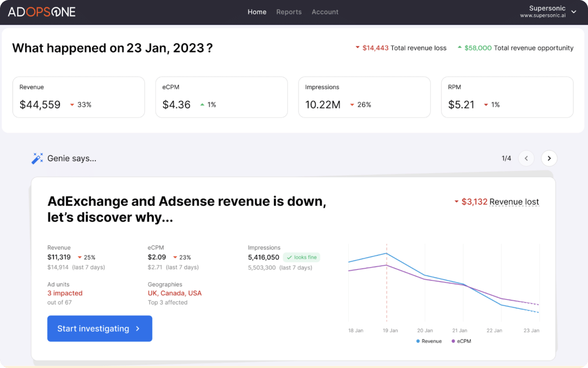Click the underlined 'Revenue lost' link

[x=514, y=202]
